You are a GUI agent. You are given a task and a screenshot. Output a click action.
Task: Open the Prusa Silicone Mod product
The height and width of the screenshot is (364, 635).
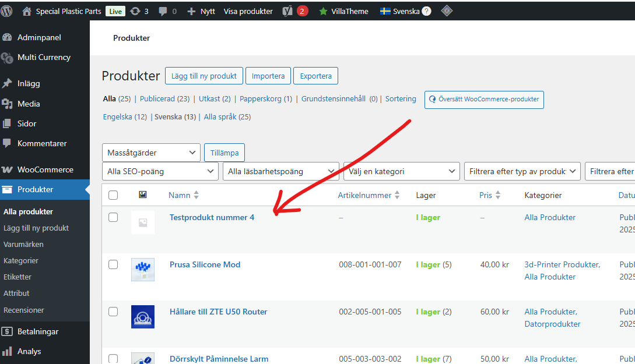(x=205, y=264)
